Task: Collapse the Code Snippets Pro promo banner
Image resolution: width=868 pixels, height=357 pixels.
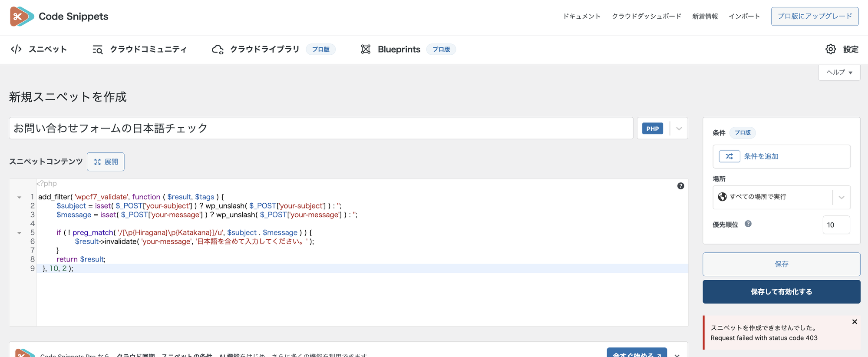Action: [677, 354]
